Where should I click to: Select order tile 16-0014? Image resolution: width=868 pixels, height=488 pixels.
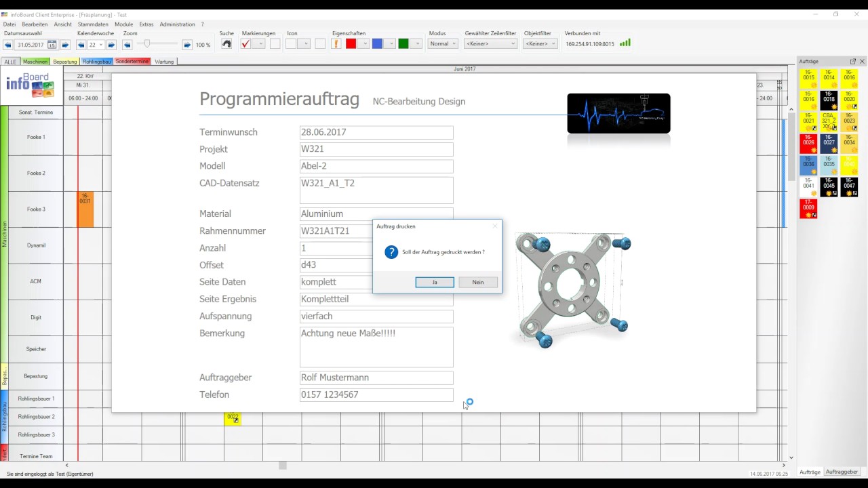(829, 79)
